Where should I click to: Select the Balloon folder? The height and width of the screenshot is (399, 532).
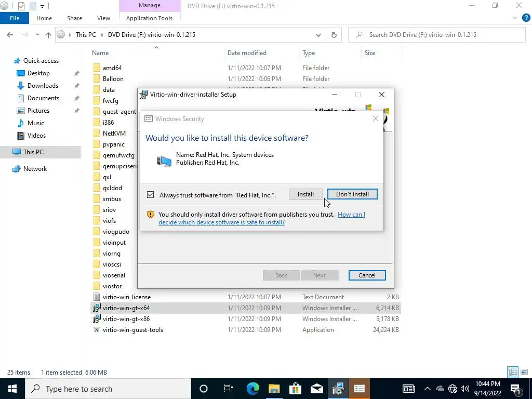pos(113,79)
